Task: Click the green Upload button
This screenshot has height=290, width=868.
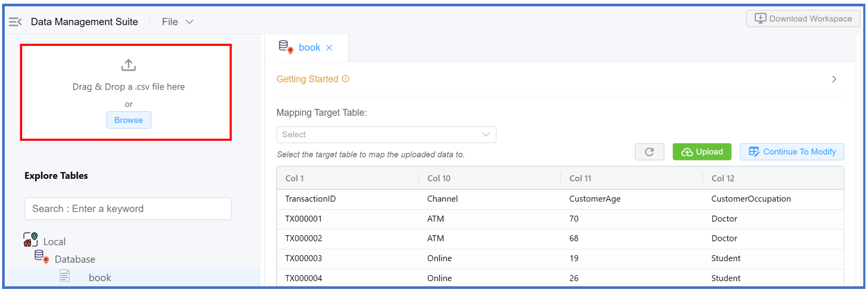Action: click(x=702, y=152)
